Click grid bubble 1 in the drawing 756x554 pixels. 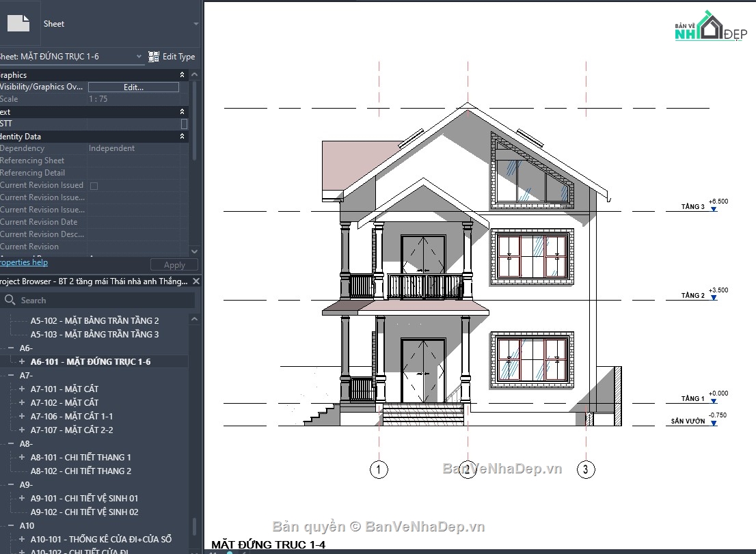[379, 469]
